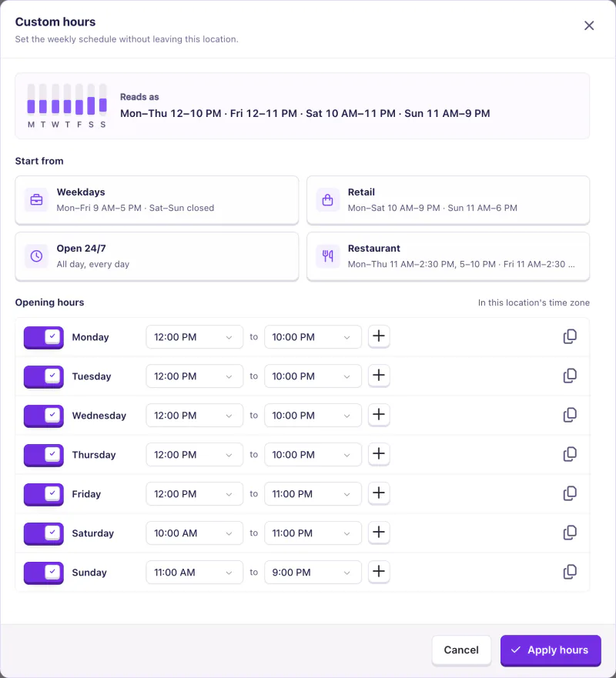Viewport: 616px width, 678px height.
Task: Expand Thursday's closing time dropdown
Action: tap(313, 455)
